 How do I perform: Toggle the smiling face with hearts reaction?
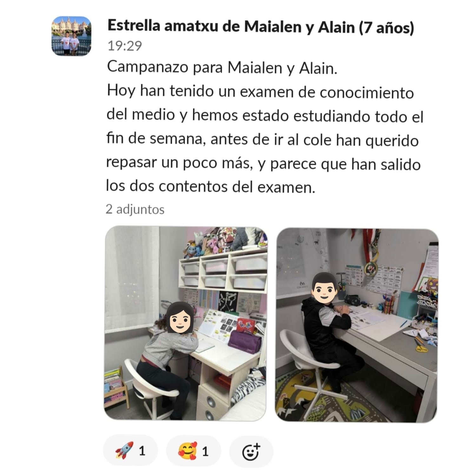pos(193,450)
